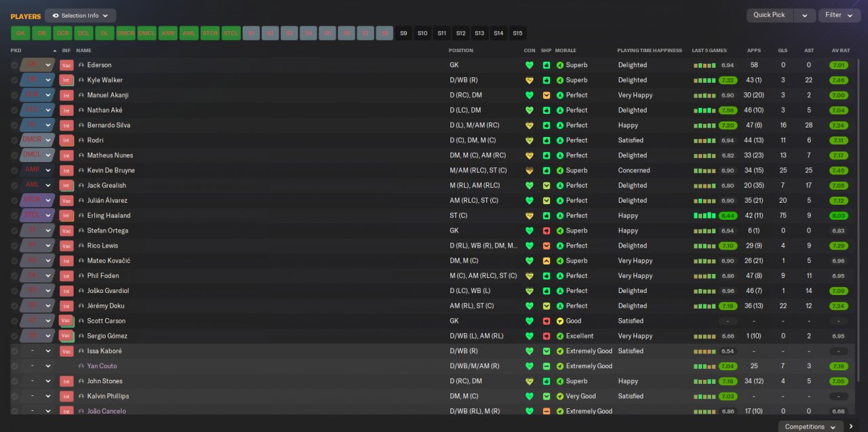
Task: Toggle the picked circle on Phil Foden's row
Action: 14,276
